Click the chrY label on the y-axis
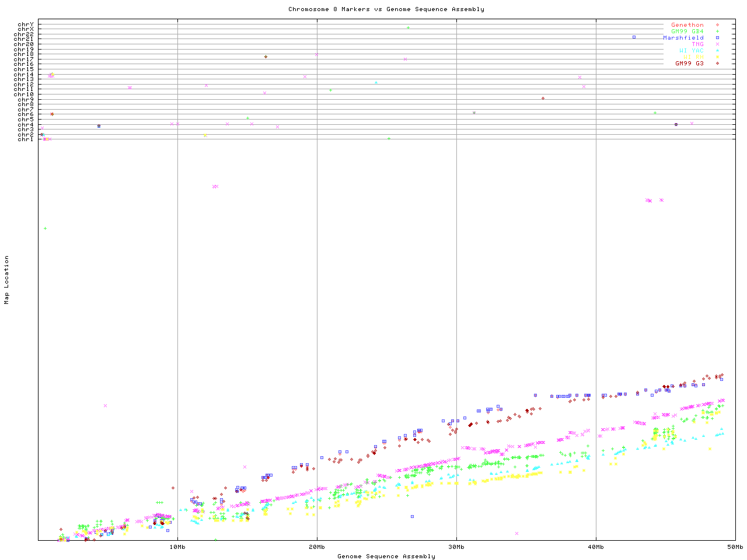Image resolution: width=747 pixels, height=560 pixels. click(26, 24)
